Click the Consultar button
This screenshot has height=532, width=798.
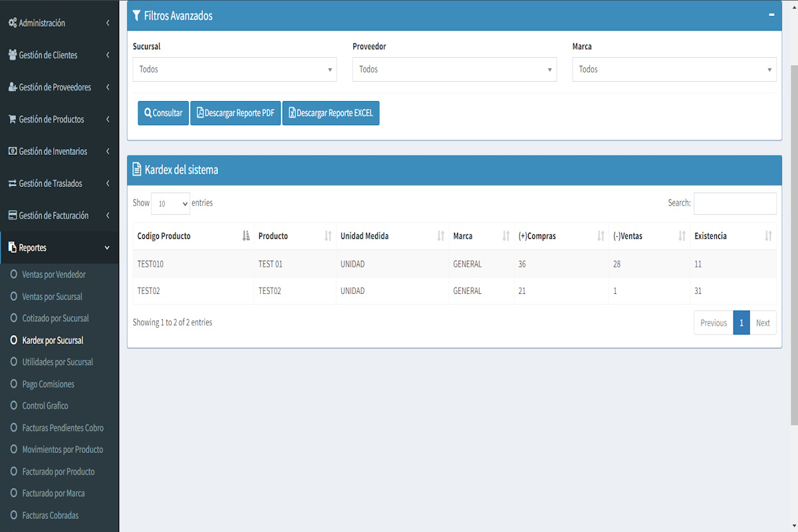164,113
